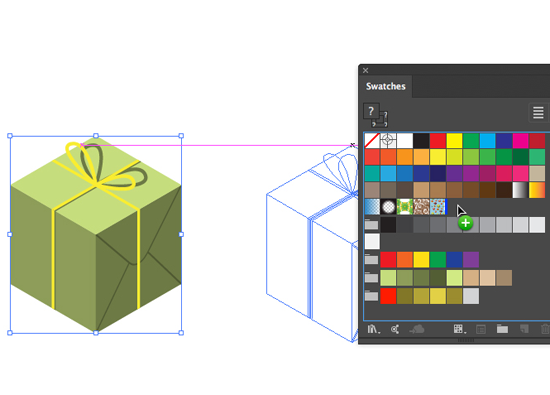Choose the round dotted sphere pattern swatch
The width and height of the screenshot is (550, 395).
pyautogui.click(x=388, y=207)
